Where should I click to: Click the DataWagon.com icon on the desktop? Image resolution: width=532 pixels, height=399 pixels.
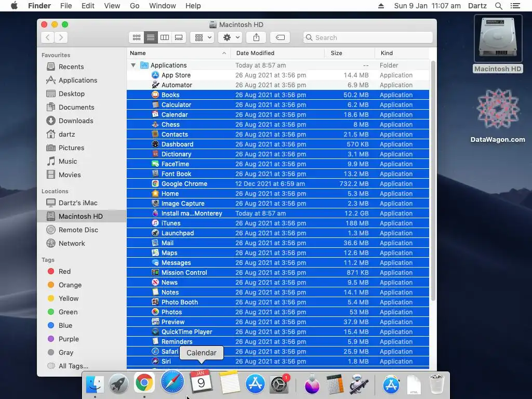click(498, 109)
